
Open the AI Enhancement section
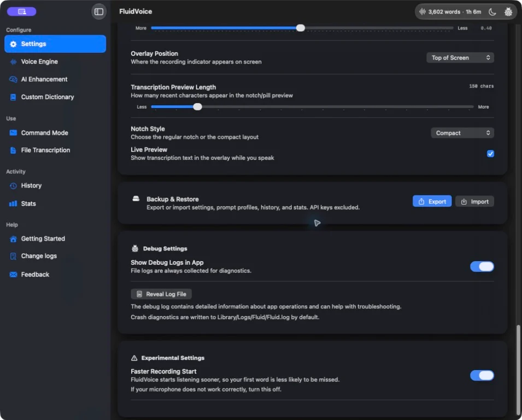click(x=55, y=79)
